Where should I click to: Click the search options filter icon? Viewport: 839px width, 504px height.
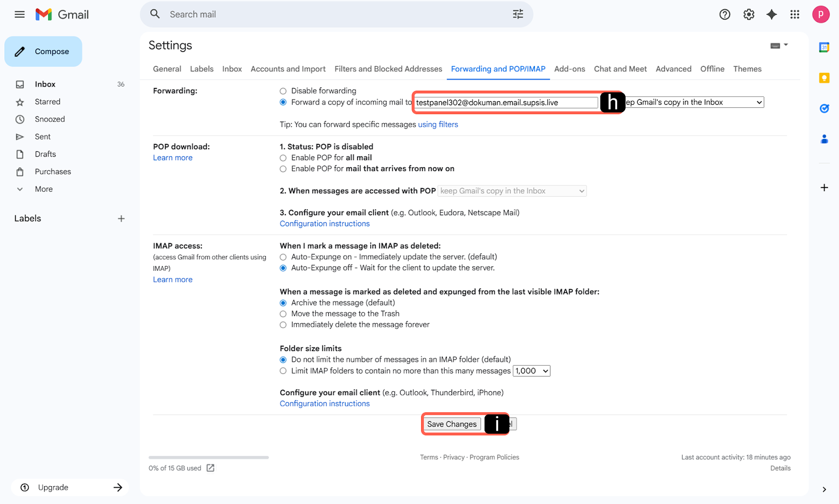[518, 15]
